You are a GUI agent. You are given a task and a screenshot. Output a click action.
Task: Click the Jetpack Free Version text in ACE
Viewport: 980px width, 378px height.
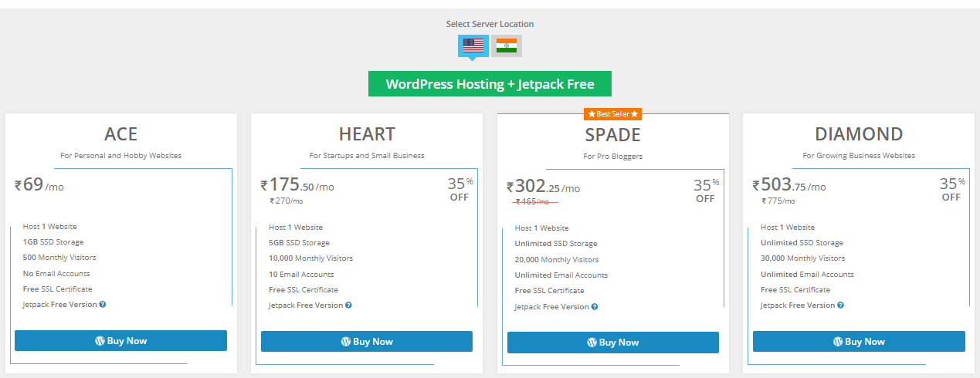(60, 305)
